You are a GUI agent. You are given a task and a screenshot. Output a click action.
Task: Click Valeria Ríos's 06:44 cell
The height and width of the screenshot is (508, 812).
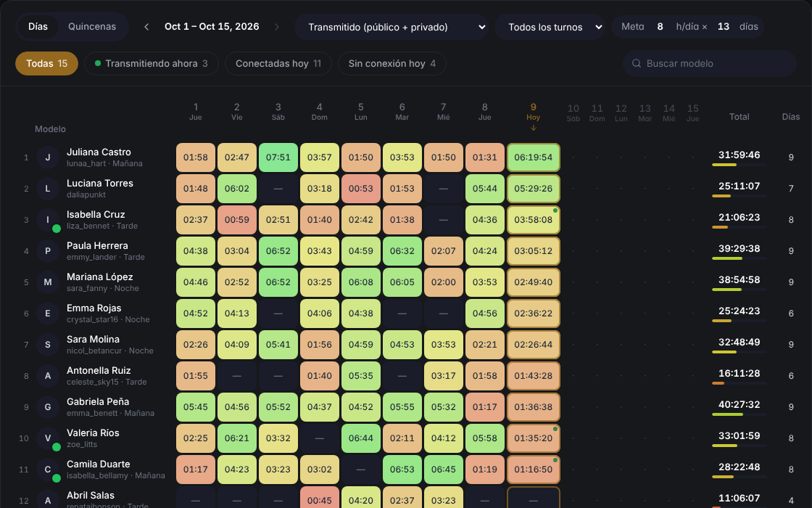pos(361,438)
